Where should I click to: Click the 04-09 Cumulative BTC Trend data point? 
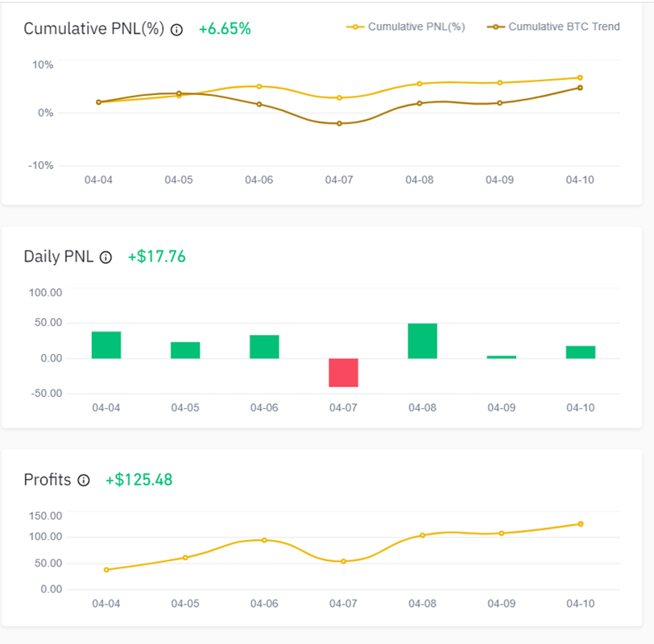499,103
